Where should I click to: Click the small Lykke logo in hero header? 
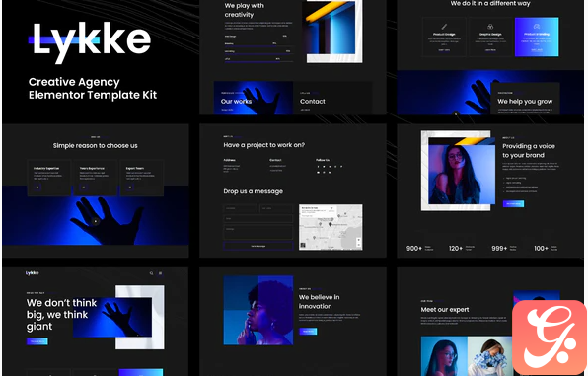tap(33, 273)
